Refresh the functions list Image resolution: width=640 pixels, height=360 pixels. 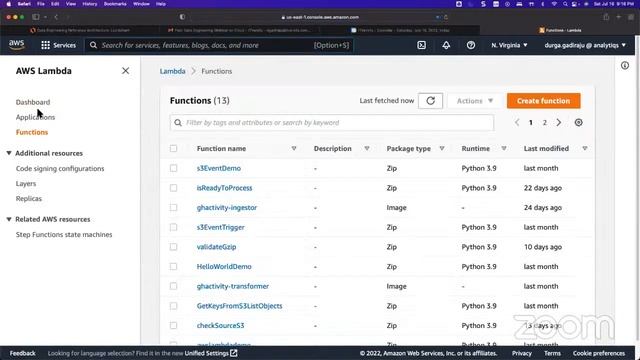(x=430, y=101)
